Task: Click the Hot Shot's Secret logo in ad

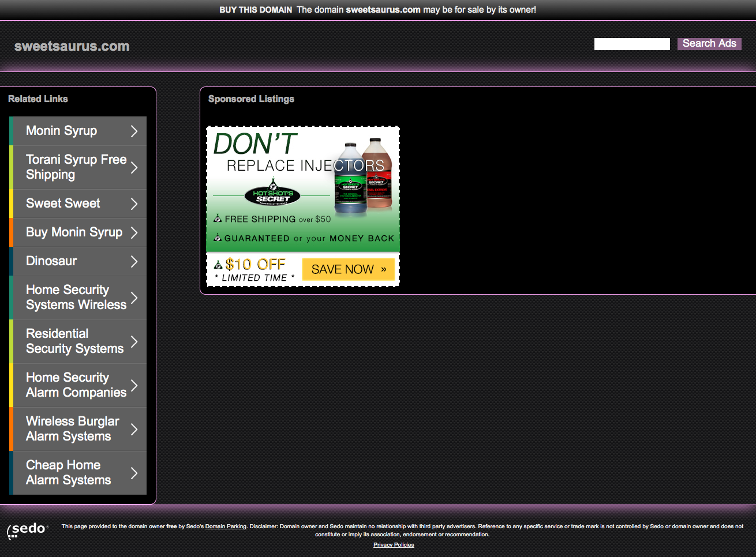Action: pyautogui.click(x=272, y=195)
